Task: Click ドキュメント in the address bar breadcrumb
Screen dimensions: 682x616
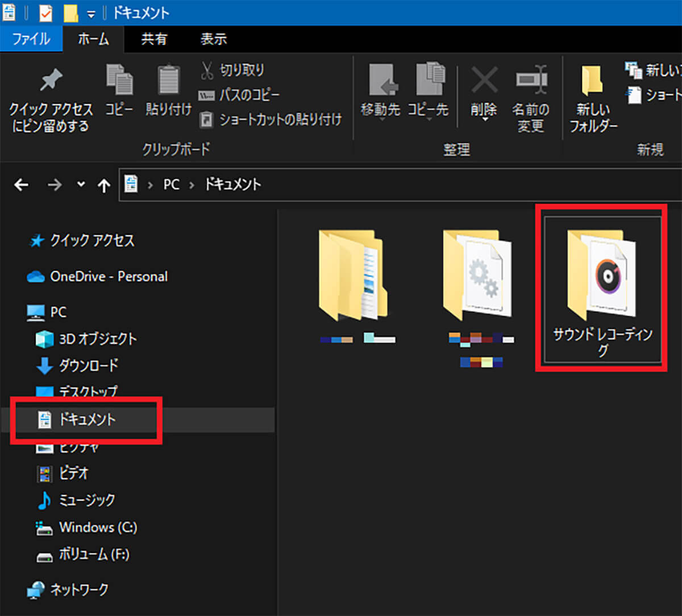Action: 232,185
